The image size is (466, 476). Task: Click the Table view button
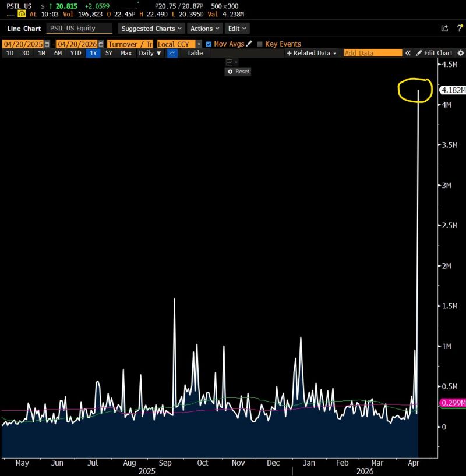click(195, 53)
